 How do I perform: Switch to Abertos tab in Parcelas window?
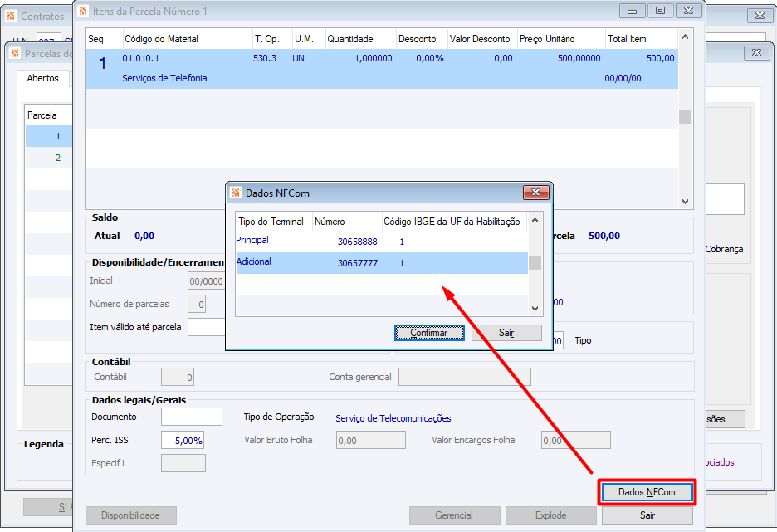(x=42, y=78)
